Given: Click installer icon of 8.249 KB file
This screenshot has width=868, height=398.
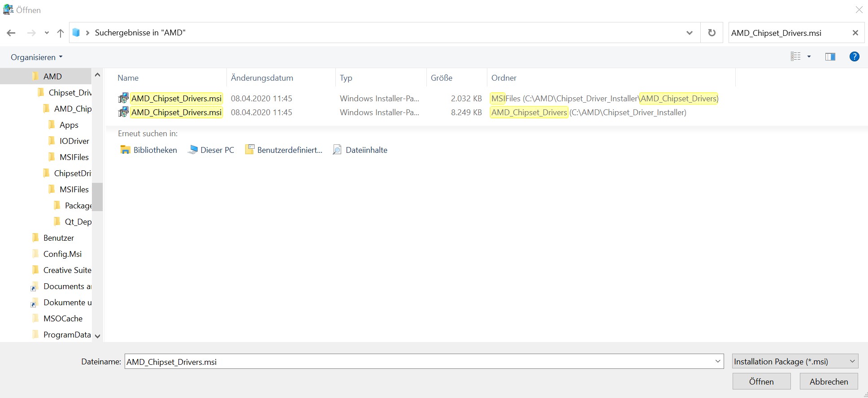Looking at the screenshot, I should point(123,112).
